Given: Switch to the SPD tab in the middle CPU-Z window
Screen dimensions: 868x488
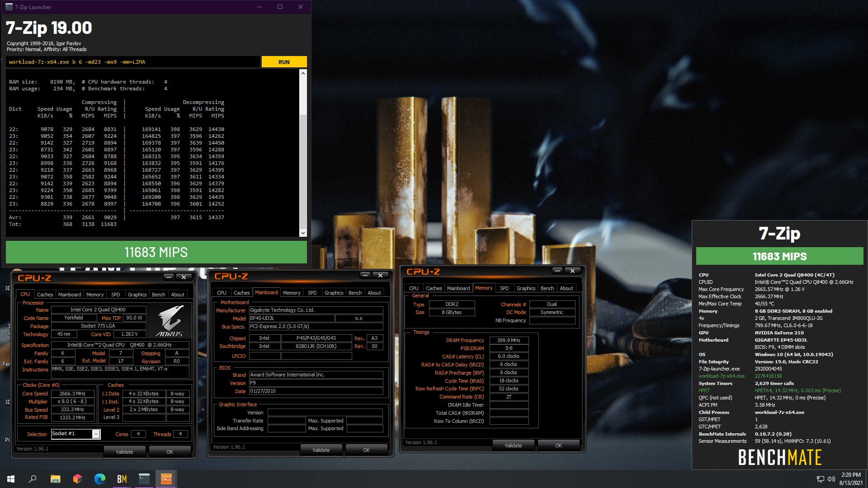Looking at the screenshot, I should click(312, 293).
